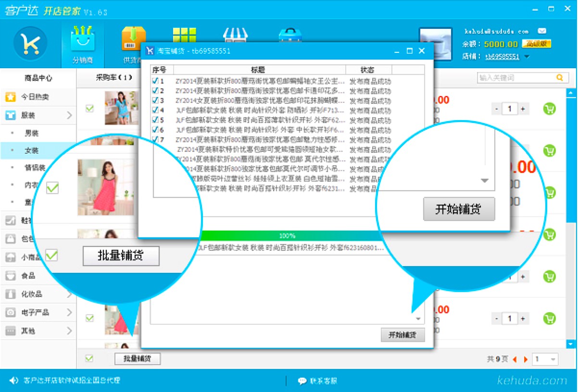This screenshot has width=578, height=392.
Task: Expand the 服装 category chevron
Action: click(69, 115)
